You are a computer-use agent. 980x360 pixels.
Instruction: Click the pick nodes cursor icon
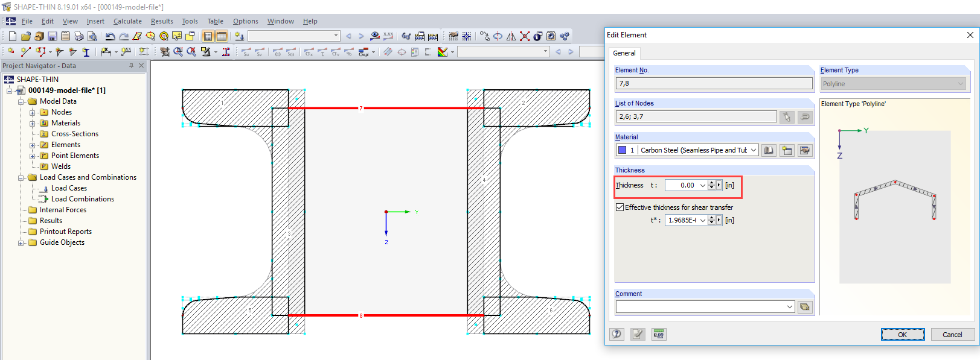[786, 117]
